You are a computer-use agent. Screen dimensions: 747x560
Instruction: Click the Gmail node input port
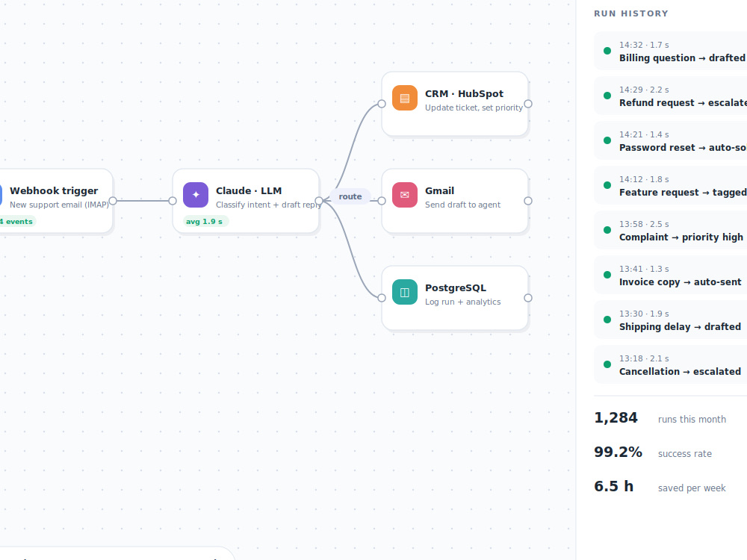click(x=382, y=201)
